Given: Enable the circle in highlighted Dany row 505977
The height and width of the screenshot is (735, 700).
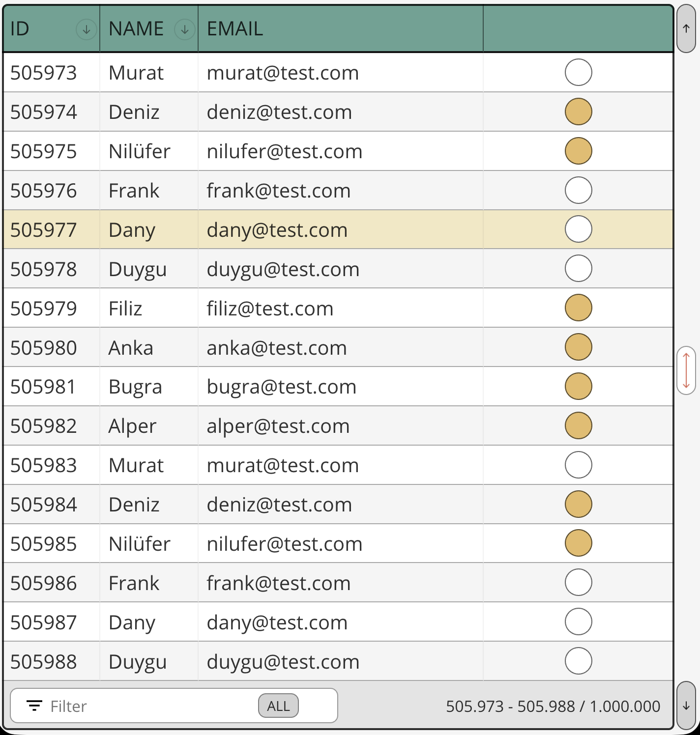Looking at the screenshot, I should tap(578, 229).
